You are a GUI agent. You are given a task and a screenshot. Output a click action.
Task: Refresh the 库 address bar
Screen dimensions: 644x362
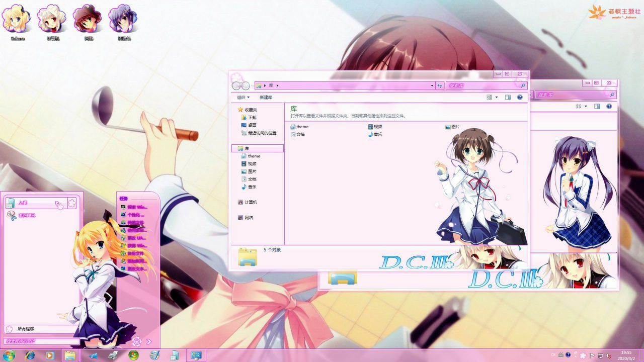(x=440, y=85)
